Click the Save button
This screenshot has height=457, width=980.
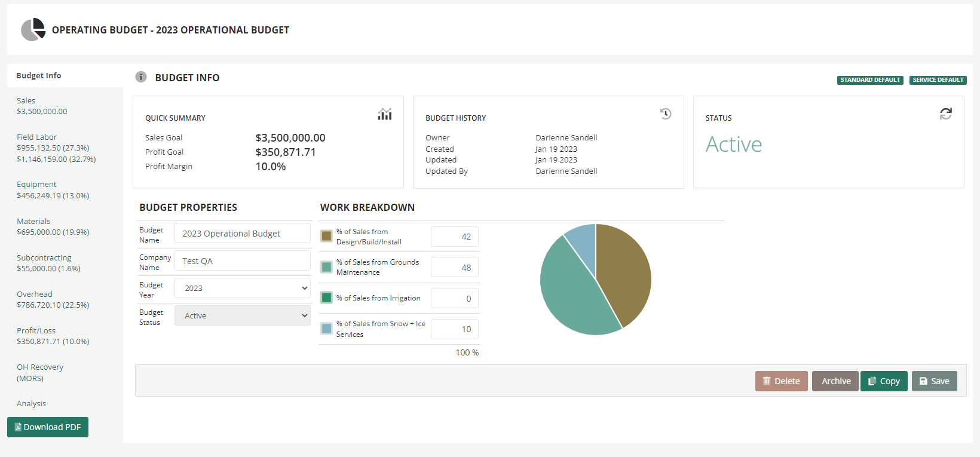(x=935, y=381)
